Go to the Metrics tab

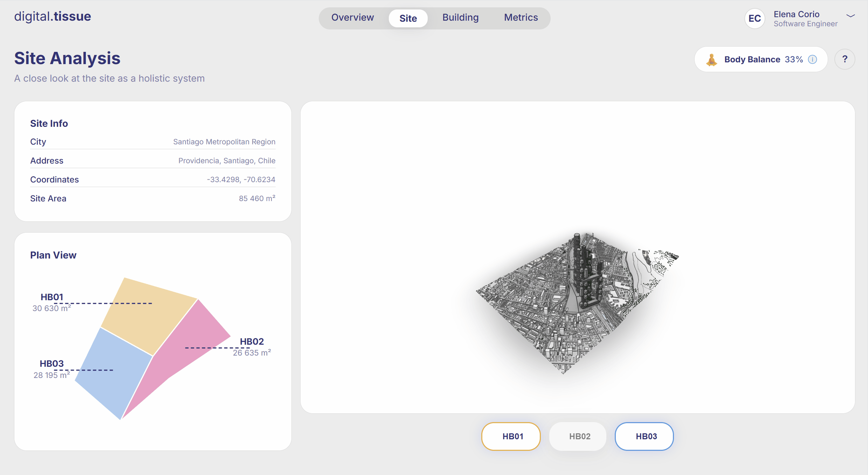(x=521, y=18)
